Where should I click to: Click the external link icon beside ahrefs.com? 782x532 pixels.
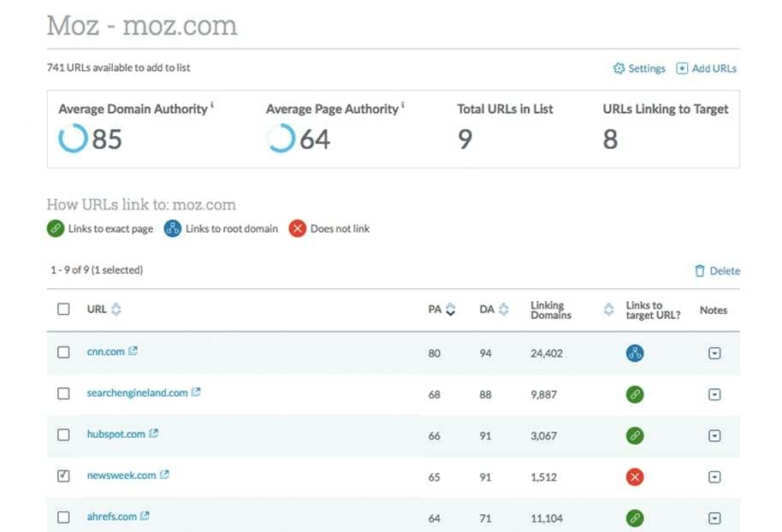click(145, 516)
